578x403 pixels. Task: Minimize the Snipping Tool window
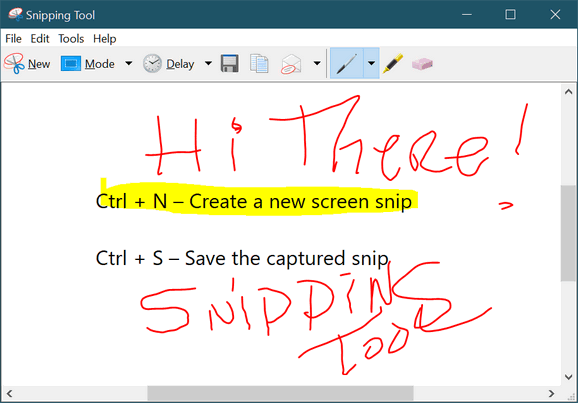pyautogui.click(x=467, y=15)
